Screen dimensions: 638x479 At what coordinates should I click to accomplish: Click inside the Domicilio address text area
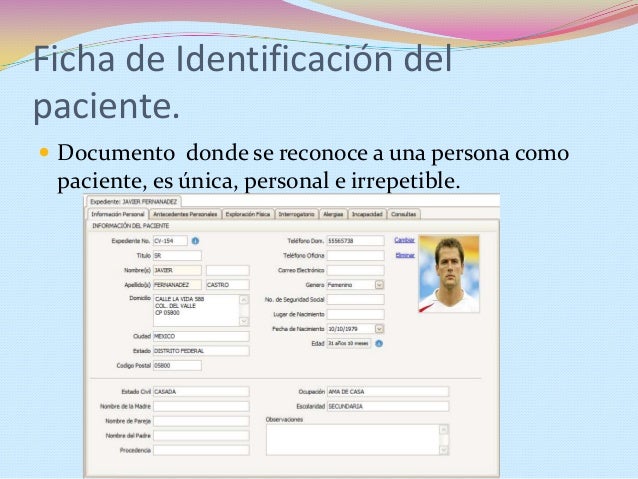196,311
